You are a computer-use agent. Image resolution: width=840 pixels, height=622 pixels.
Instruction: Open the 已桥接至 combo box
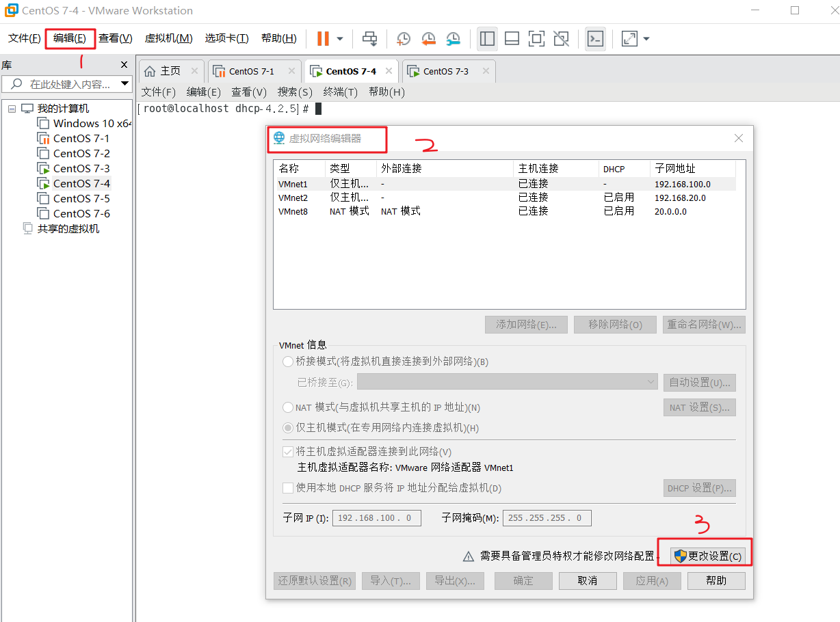508,382
